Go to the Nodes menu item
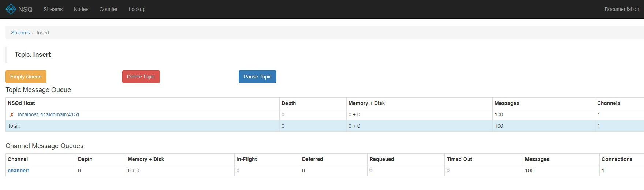Screen dimensions: 644x190 tap(81, 9)
